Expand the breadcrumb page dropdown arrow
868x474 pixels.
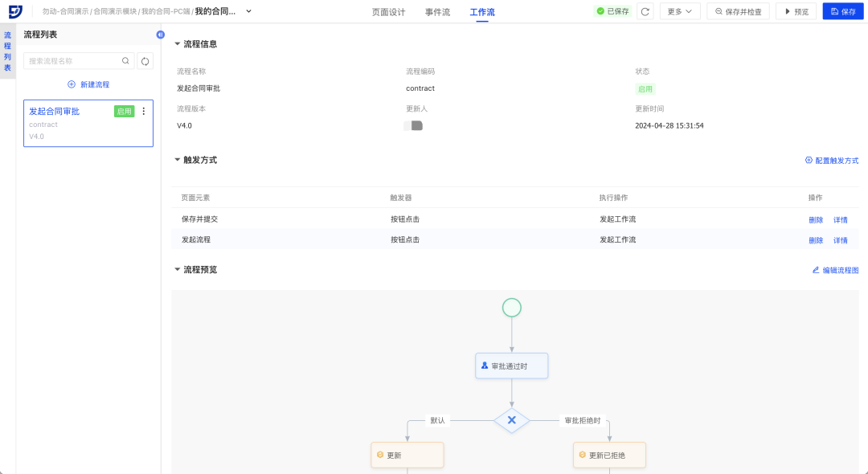248,11
